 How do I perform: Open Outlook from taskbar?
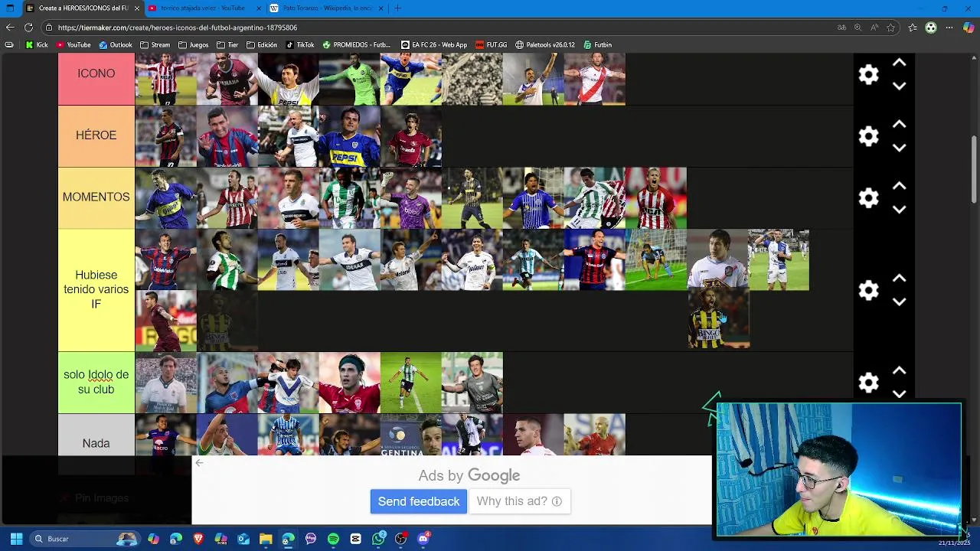243,539
